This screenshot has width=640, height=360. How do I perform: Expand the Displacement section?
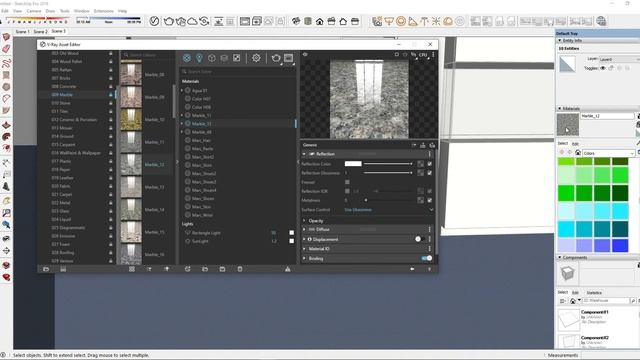pyautogui.click(x=304, y=239)
